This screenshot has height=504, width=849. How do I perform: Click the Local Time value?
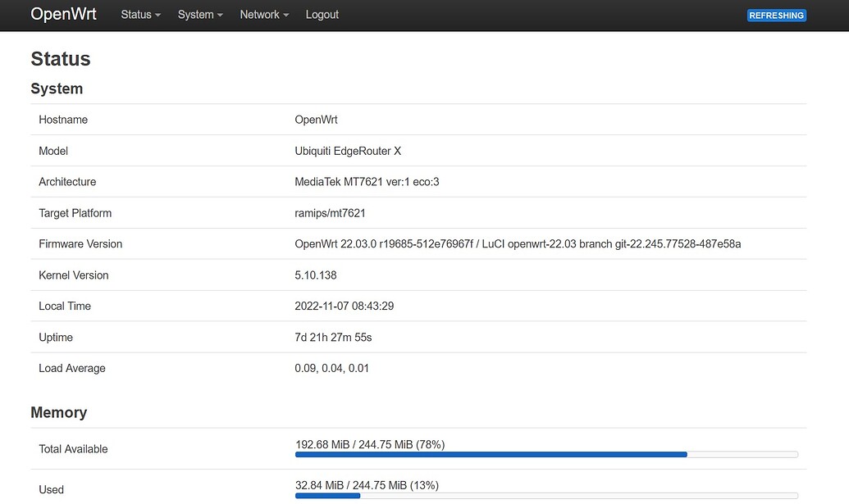[x=345, y=306]
